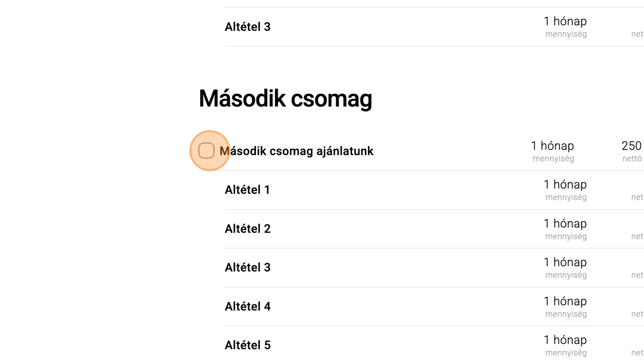Select the "Második csomag ajánlatunk" item title

click(297, 151)
